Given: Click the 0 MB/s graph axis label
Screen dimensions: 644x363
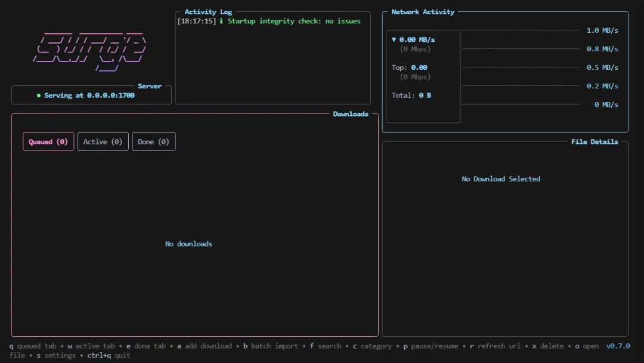Looking at the screenshot, I should pyautogui.click(x=606, y=104).
